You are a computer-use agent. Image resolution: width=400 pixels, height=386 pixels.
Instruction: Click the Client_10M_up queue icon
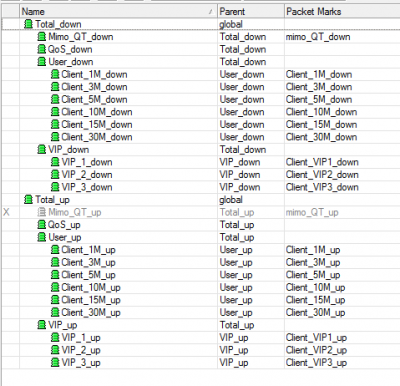coord(55,287)
